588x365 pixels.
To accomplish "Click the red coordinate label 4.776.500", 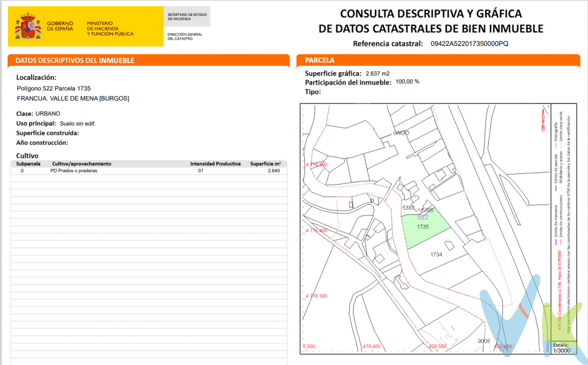I will coord(316,165).
